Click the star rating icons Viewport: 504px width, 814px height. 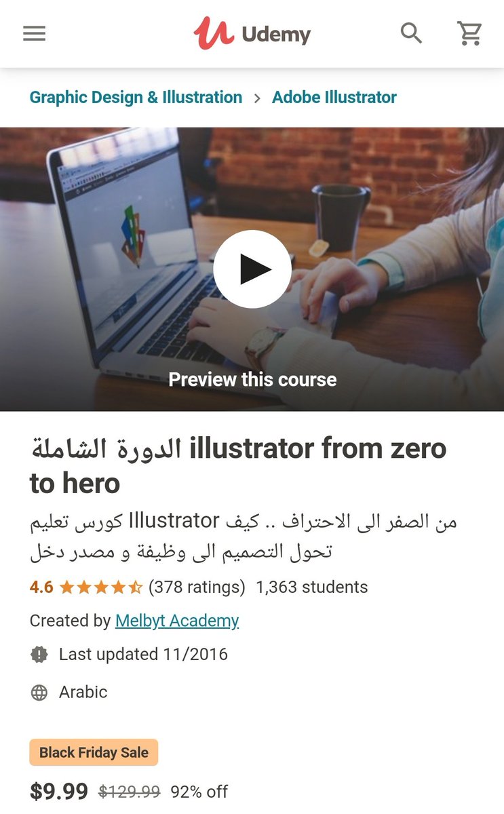pos(101,587)
